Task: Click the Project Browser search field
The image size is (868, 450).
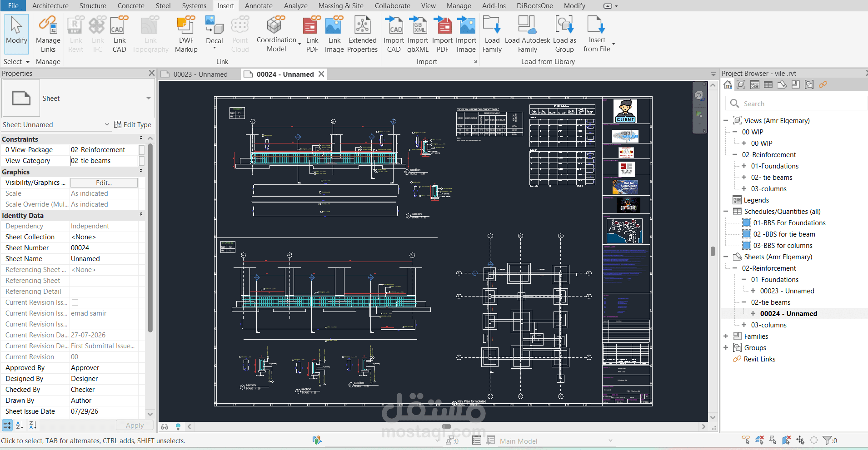Action: (x=796, y=104)
